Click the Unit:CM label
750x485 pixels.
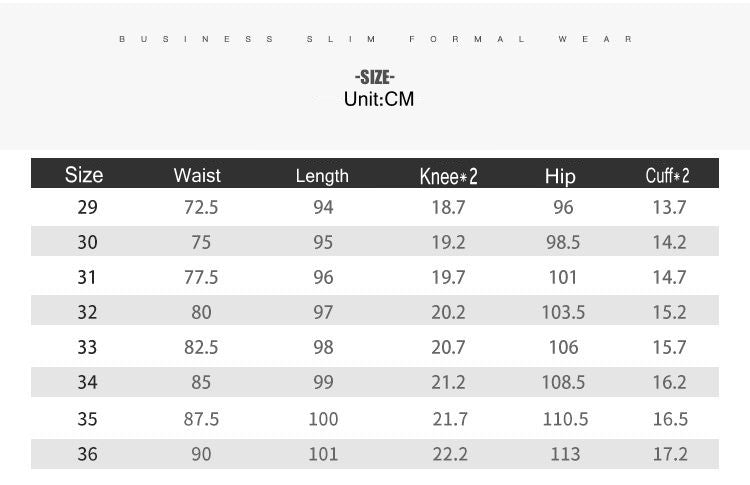pos(378,99)
